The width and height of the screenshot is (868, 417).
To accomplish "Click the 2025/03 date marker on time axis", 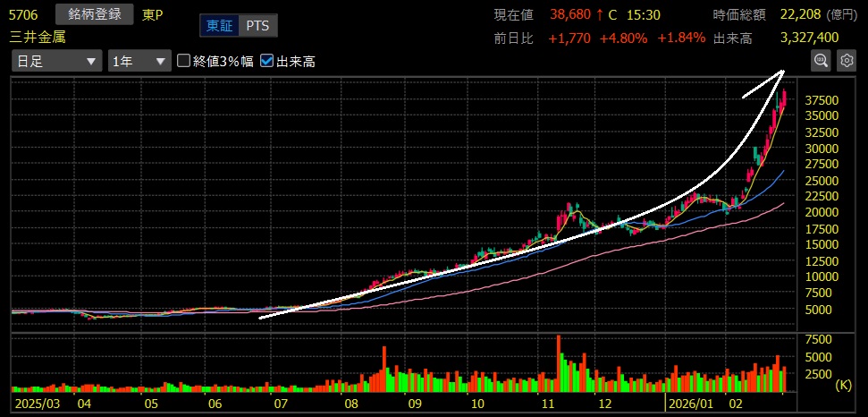I will (x=37, y=404).
